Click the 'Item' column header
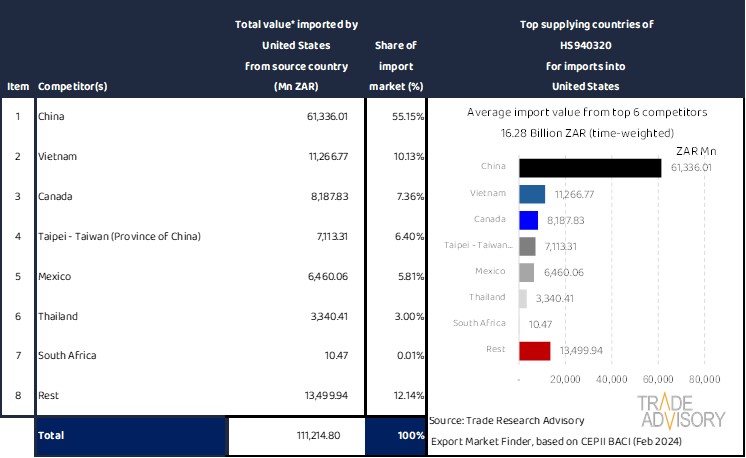746x458 pixels. point(17,87)
